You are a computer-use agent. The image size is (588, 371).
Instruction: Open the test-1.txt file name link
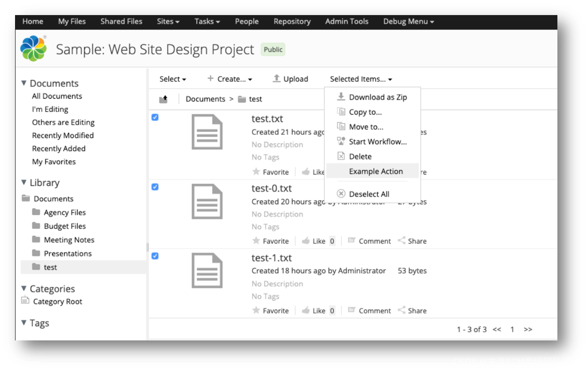pos(272,258)
